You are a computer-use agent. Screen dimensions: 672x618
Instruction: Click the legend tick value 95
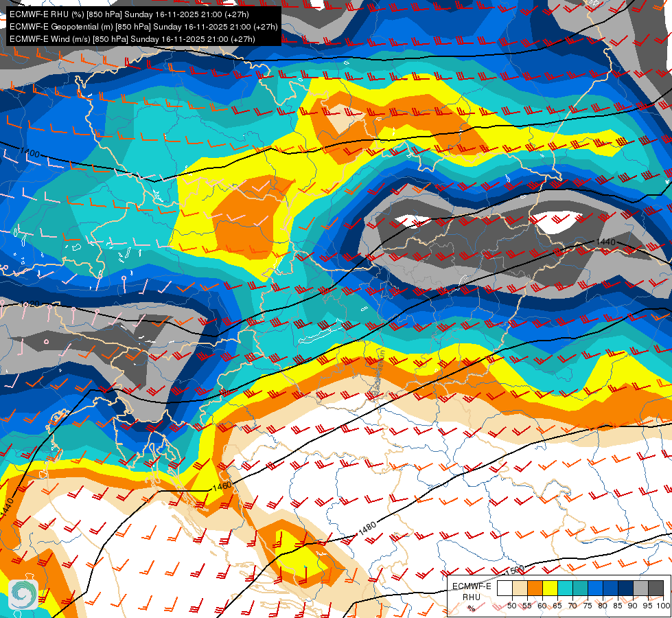click(648, 606)
